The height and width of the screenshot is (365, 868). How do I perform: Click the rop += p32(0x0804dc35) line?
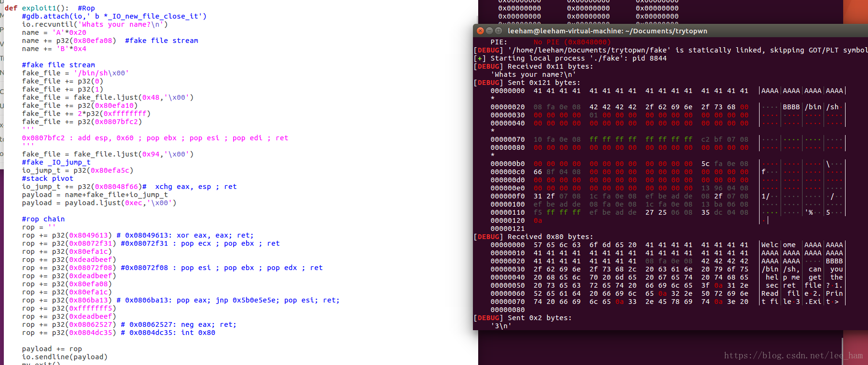click(118, 333)
